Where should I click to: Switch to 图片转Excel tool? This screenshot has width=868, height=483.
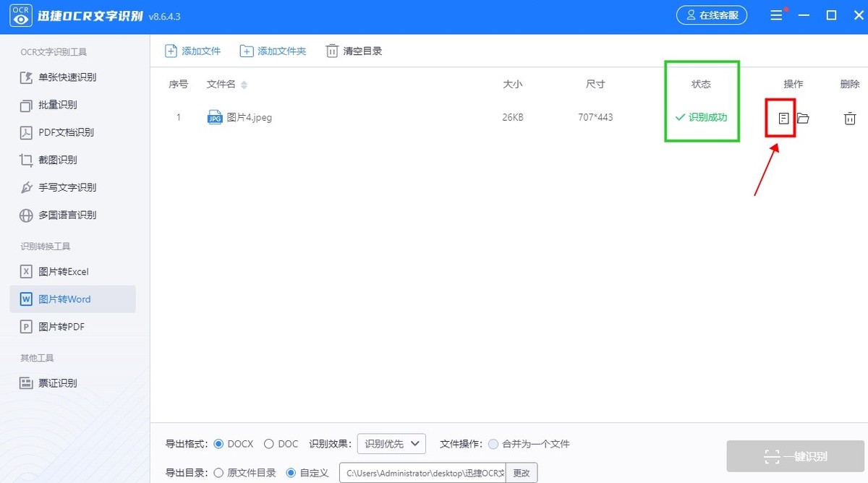pos(72,272)
